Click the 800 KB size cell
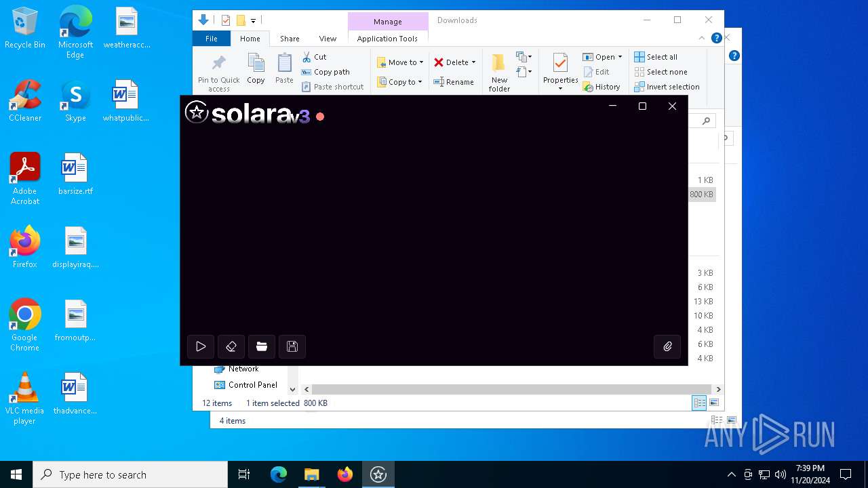The height and width of the screenshot is (488, 868). 701,195
